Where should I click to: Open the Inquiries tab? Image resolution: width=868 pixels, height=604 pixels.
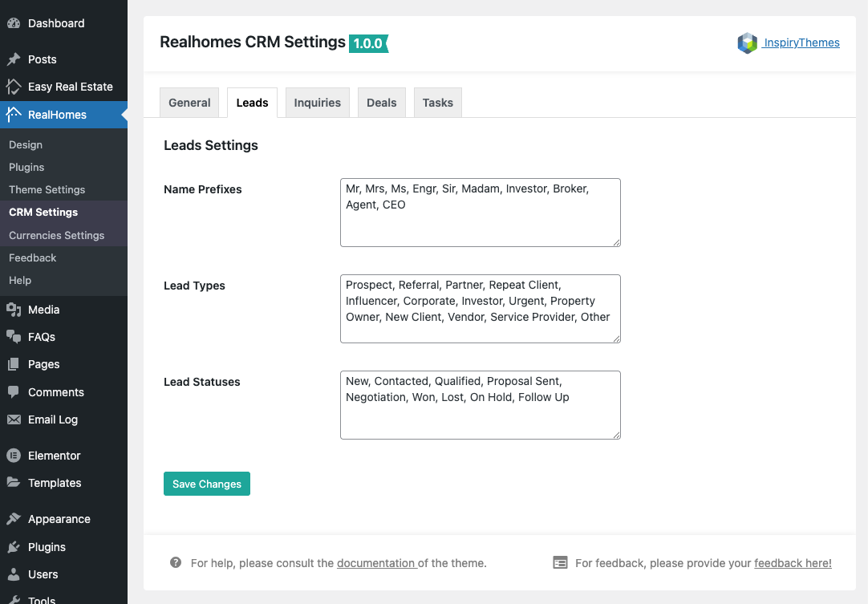tap(317, 103)
